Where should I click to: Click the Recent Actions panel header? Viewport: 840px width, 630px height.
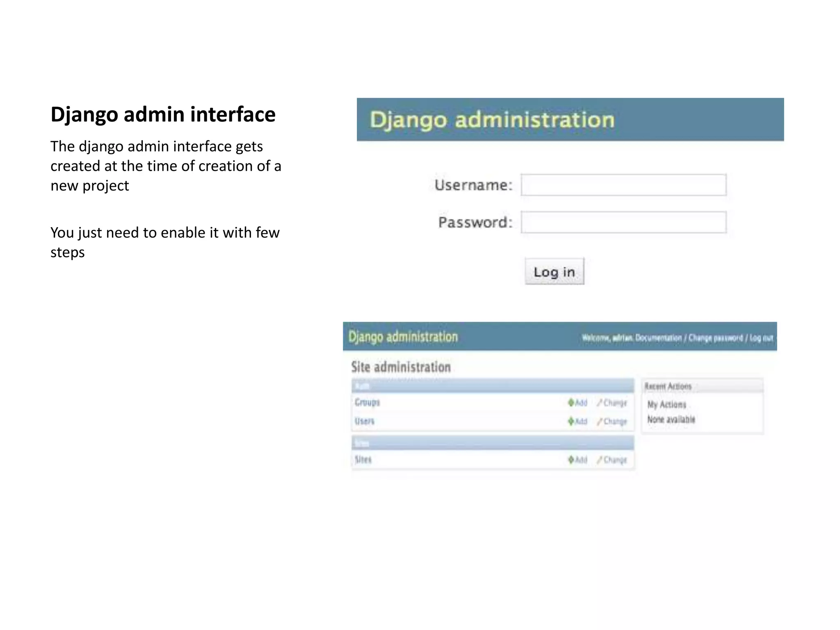[x=702, y=386]
